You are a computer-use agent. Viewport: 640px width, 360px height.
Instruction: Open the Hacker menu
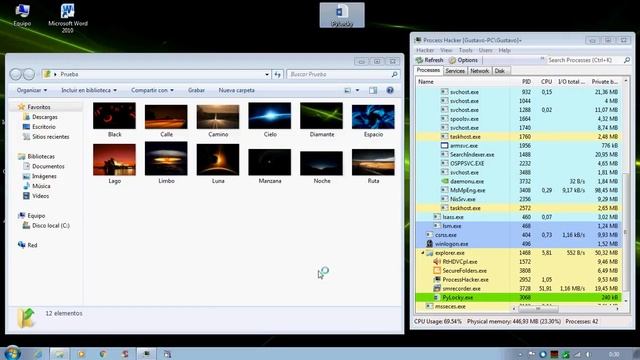pos(425,50)
